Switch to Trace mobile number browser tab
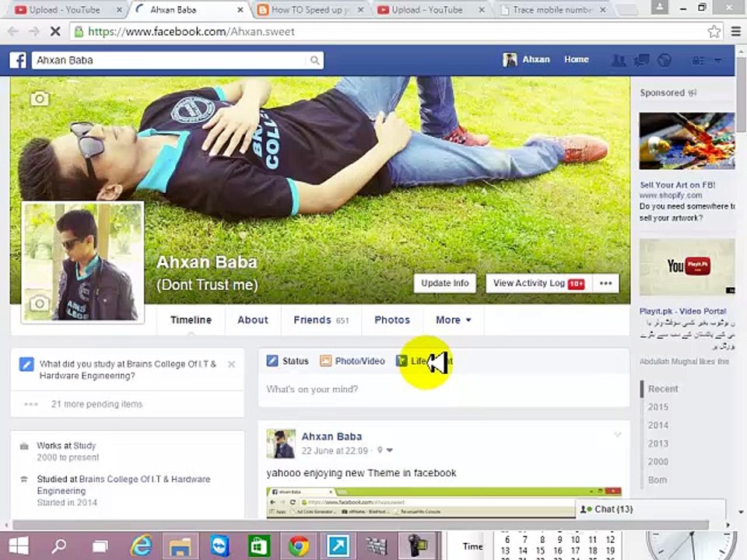Viewport: 747px width, 560px height. 552,10
